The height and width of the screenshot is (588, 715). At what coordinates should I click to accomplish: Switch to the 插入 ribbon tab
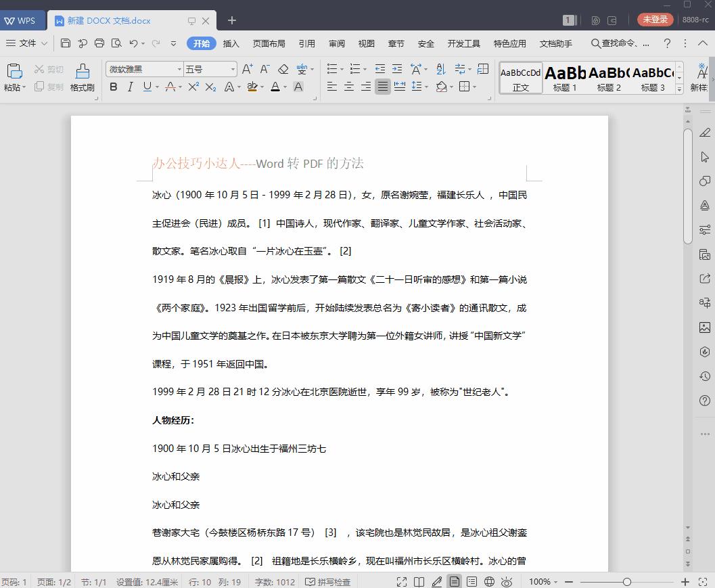point(231,43)
